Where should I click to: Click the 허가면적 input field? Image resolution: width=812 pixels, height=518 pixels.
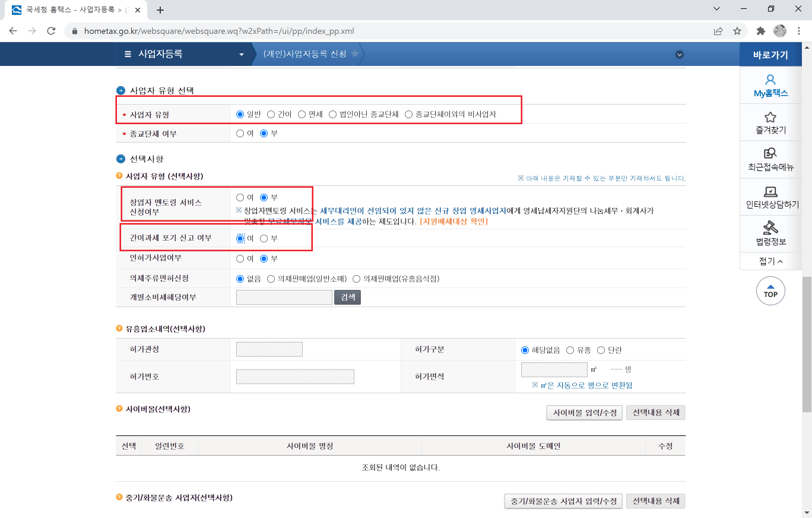coord(554,369)
